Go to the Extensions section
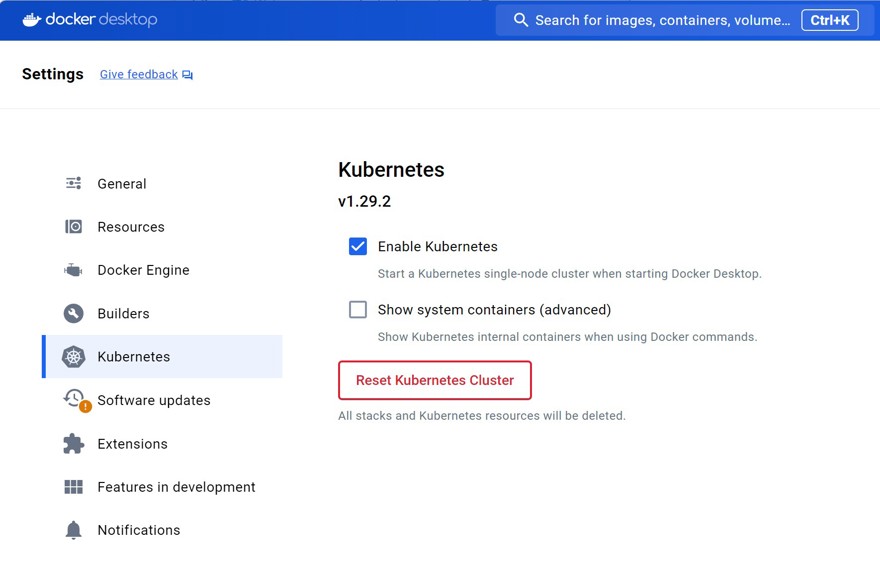Viewport: 880px width, 575px height. pyautogui.click(x=162, y=444)
